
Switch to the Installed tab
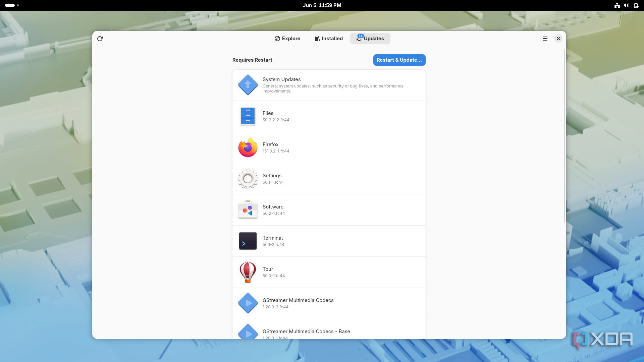tap(329, 39)
